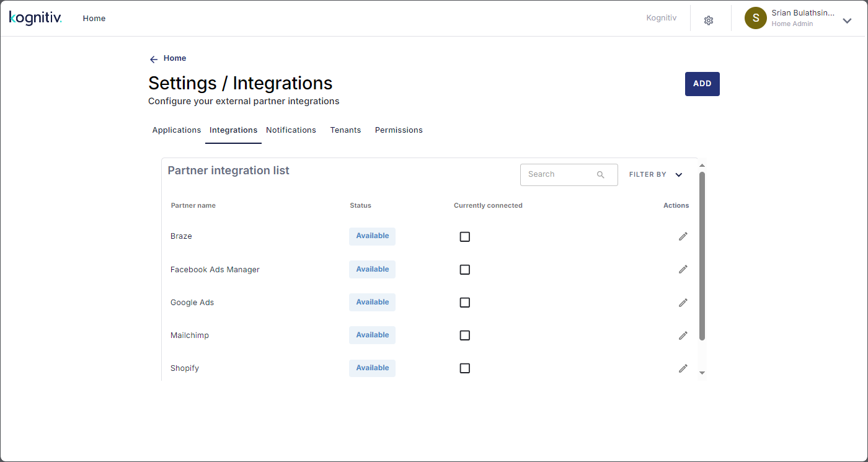Click the search magnifier icon

click(x=600, y=175)
